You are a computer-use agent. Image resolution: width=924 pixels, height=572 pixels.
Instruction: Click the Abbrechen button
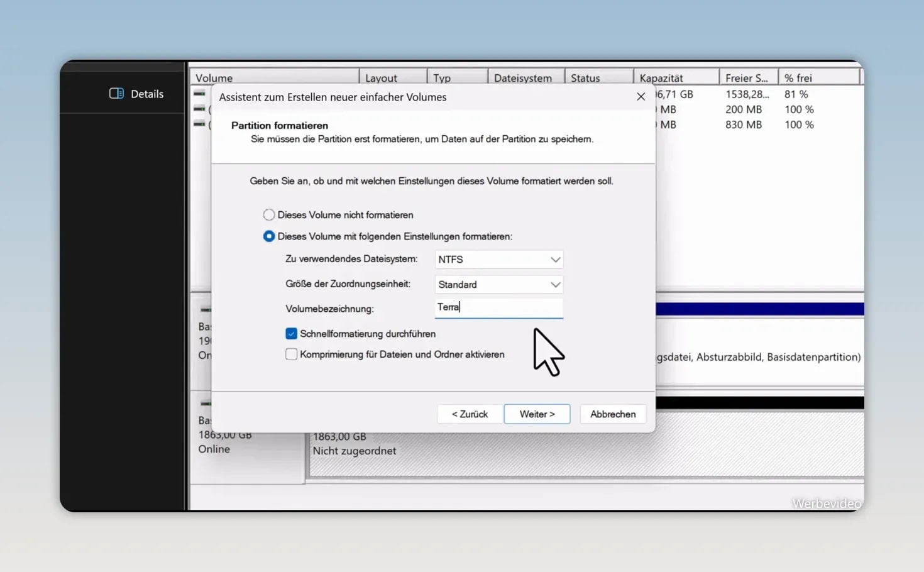[x=613, y=414]
